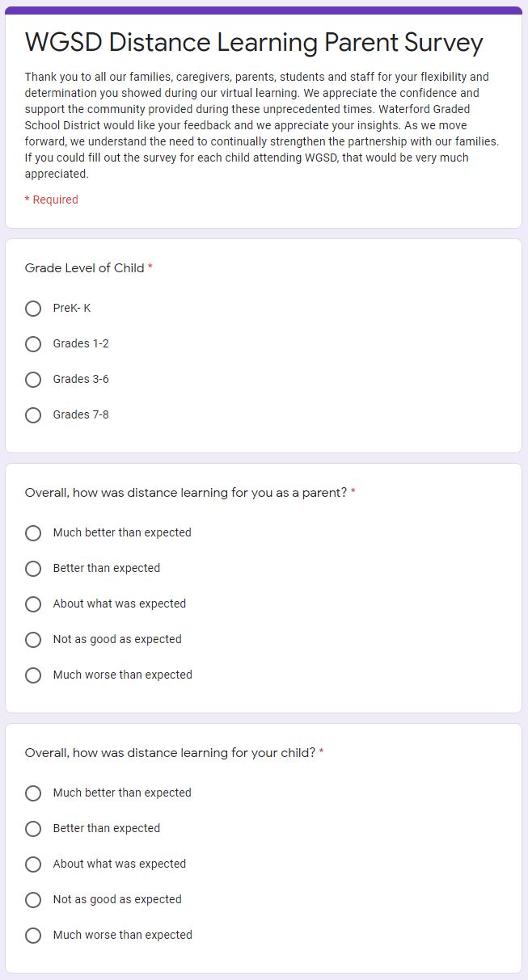Choose 'About what was expected' for the child question
The height and width of the screenshot is (980, 528).
[33, 864]
